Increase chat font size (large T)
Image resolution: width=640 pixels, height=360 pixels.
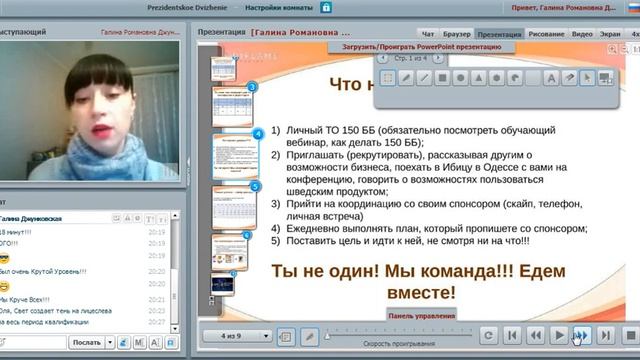(x=150, y=220)
